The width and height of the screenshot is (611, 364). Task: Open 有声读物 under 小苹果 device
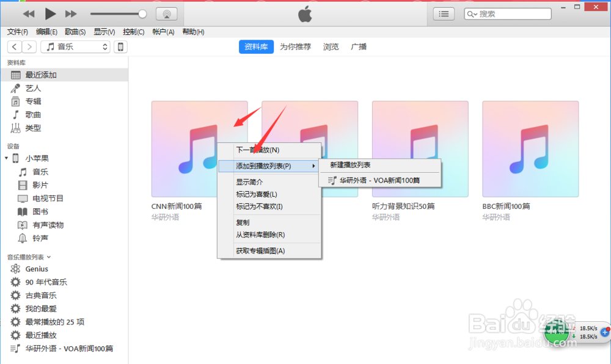tap(64, 225)
